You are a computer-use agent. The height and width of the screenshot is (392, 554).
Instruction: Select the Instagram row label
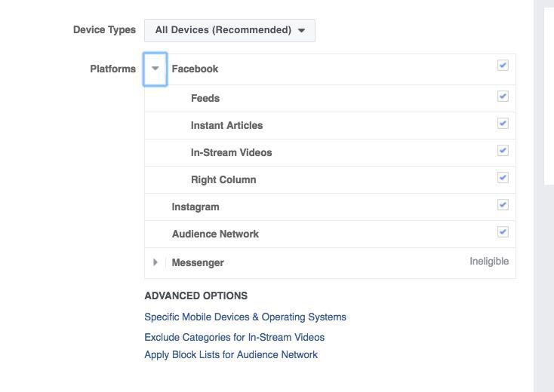click(195, 207)
